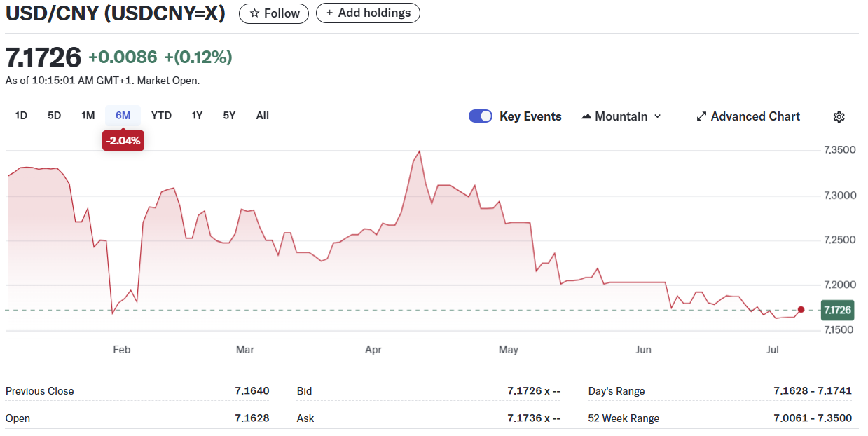Switch to the YTD range tab
The height and width of the screenshot is (436, 868).
[161, 116]
